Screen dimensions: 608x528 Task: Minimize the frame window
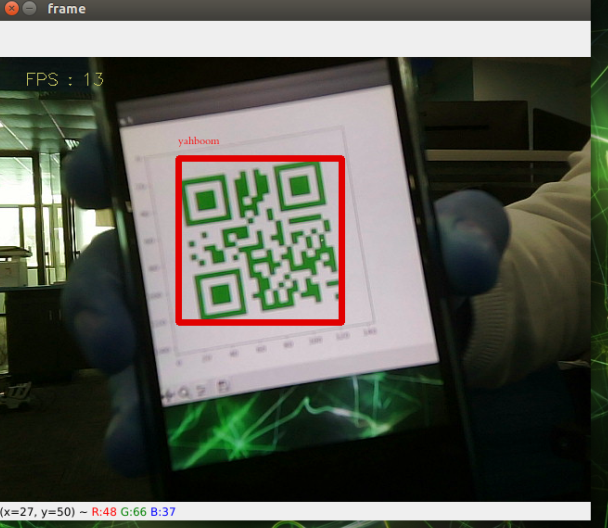(30, 9)
